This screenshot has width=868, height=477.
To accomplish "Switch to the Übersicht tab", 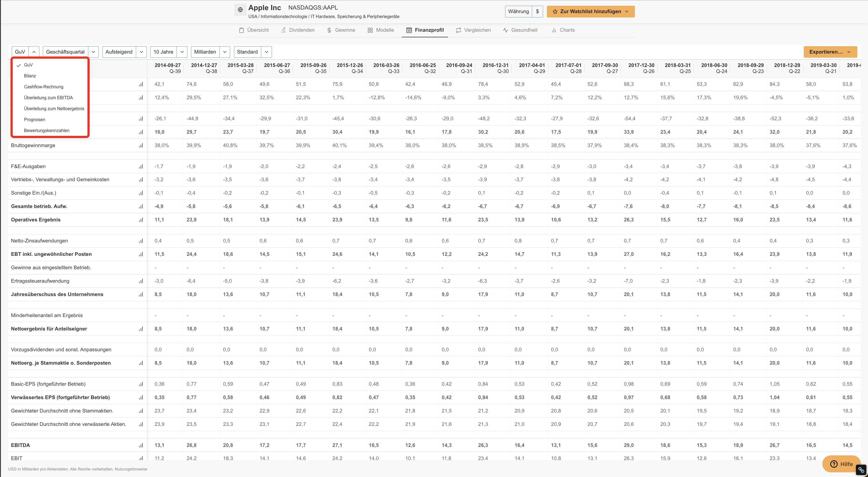I will pyautogui.click(x=254, y=30).
